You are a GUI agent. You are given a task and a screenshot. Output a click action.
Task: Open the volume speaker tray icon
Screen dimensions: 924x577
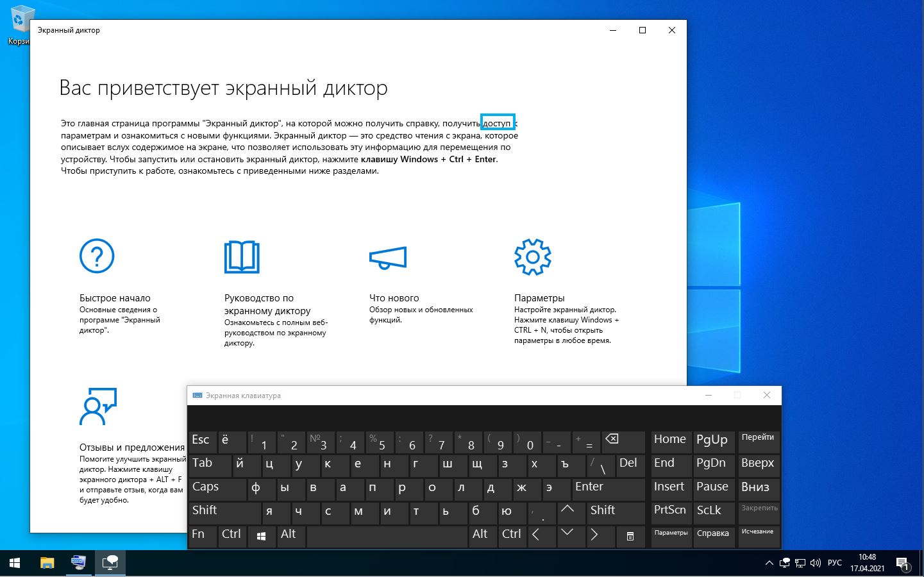click(x=816, y=564)
